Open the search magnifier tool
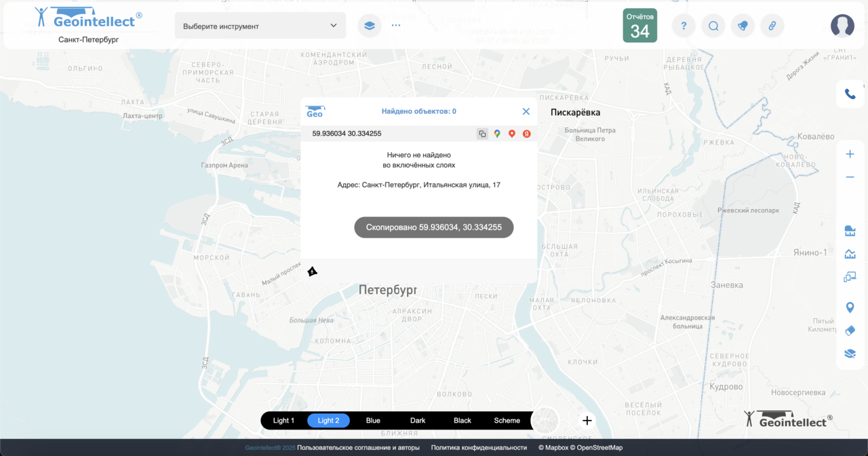The image size is (868, 456). (713, 26)
